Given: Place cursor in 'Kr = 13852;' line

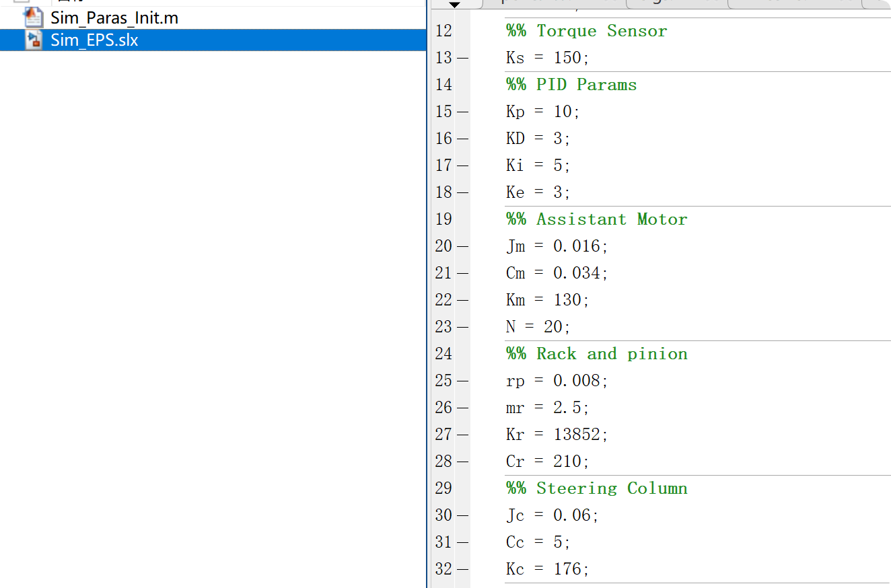Looking at the screenshot, I should coord(557,435).
